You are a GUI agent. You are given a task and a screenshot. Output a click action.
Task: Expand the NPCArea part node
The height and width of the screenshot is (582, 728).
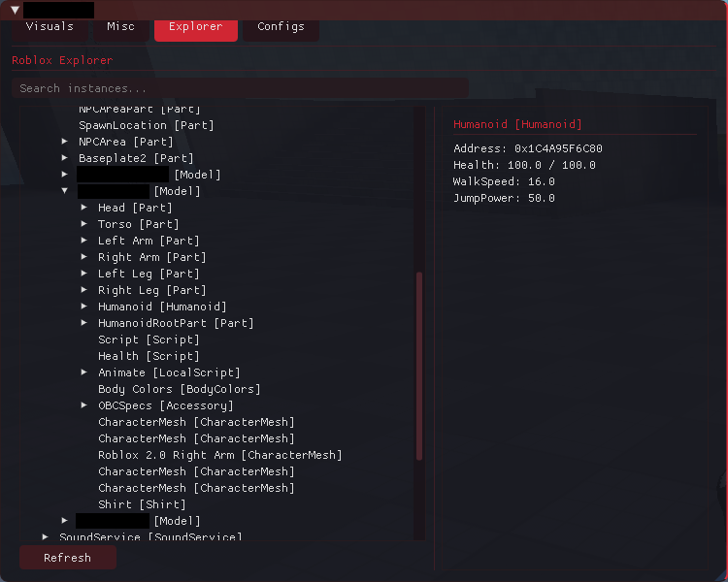65,142
